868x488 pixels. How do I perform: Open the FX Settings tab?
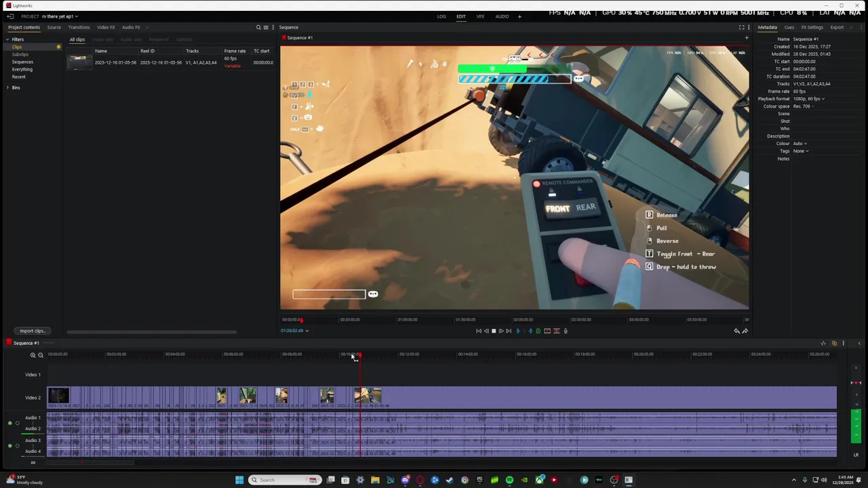(x=812, y=28)
